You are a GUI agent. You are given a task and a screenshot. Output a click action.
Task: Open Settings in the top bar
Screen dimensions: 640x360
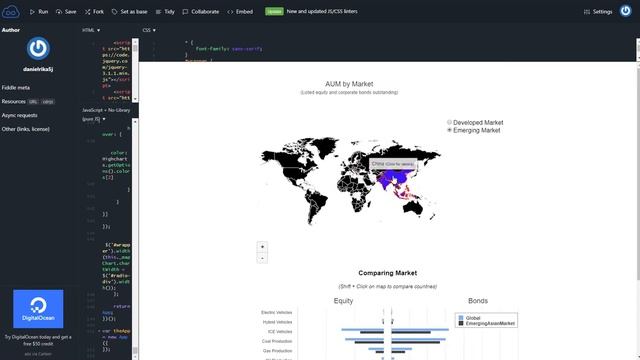click(x=598, y=12)
